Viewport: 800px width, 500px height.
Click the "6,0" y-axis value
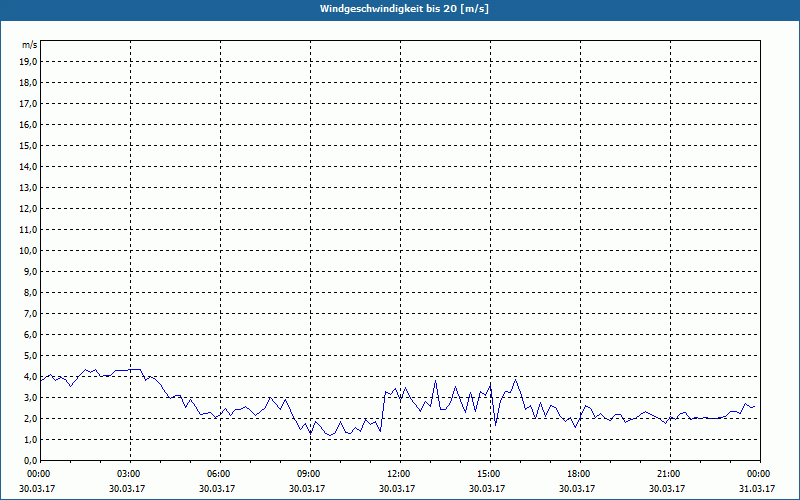(x=30, y=335)
